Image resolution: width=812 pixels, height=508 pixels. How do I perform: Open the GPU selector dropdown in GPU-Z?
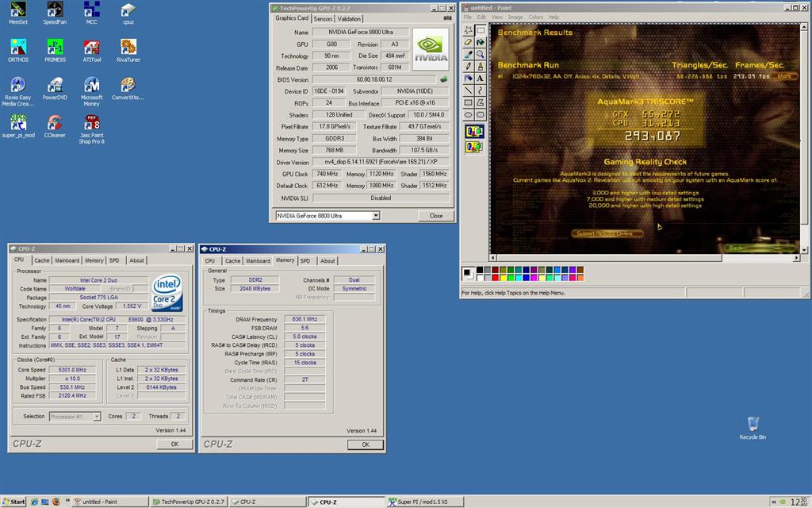point(376,216)
